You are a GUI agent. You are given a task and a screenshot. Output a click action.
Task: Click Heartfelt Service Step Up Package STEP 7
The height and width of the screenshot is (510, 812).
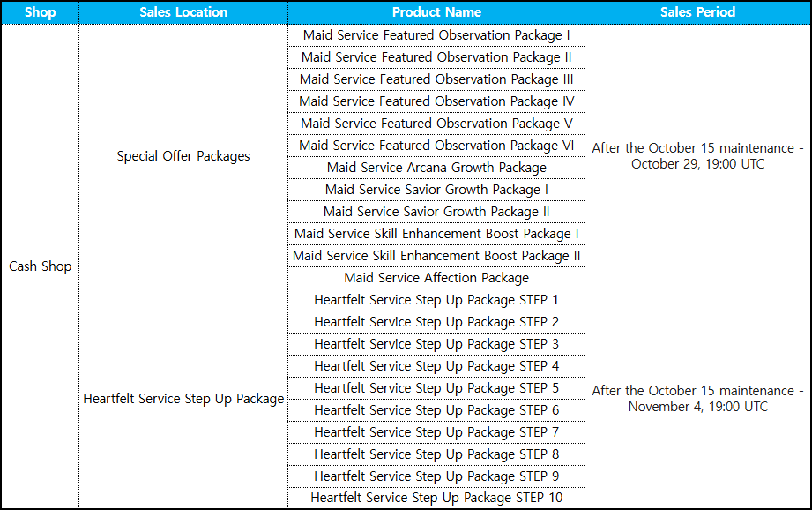(x=436, y=432)
